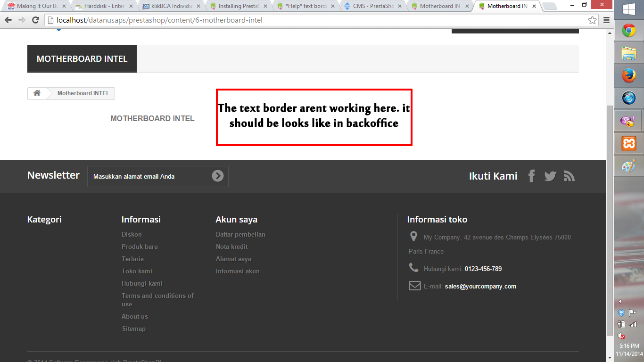Click the browser Back arrow
This screenshot has width=644, height=362.
click(8, 20)
